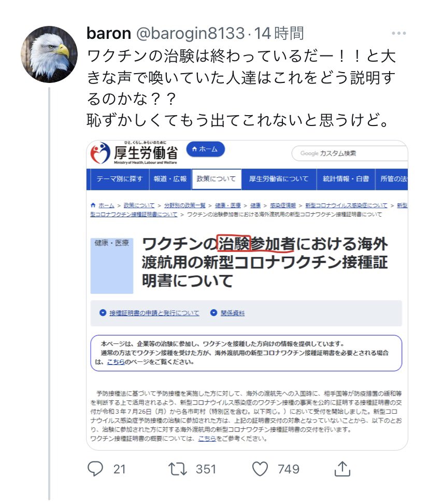
Task: Open the 政策について navigation tab
Action: point(216,179)
